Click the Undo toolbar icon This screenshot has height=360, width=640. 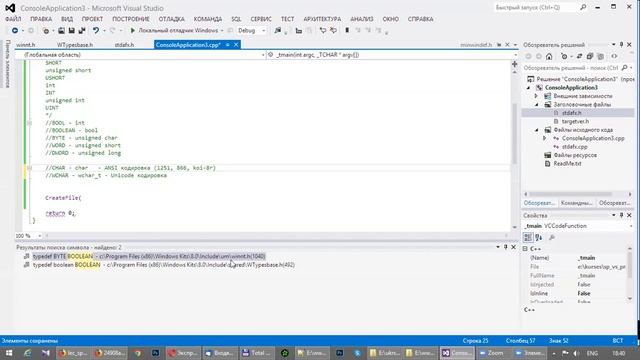pyautogui.click(x=96, y=31)
